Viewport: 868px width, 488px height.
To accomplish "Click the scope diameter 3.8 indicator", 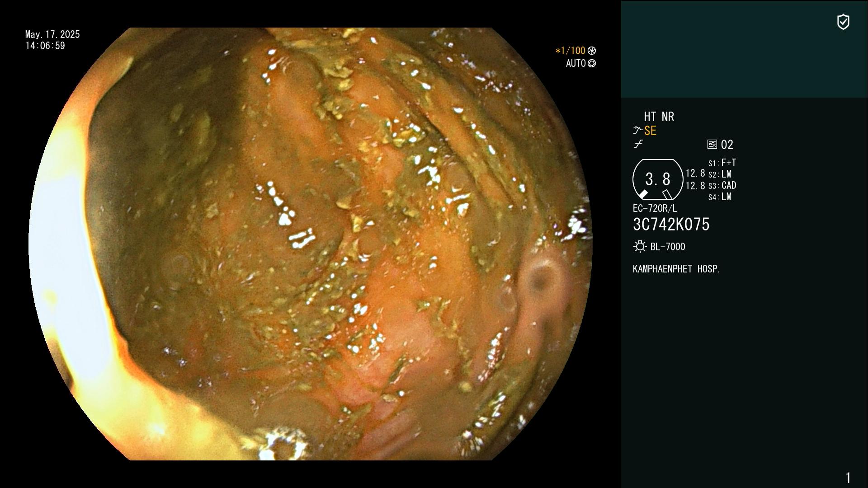I will click(658, 179).
